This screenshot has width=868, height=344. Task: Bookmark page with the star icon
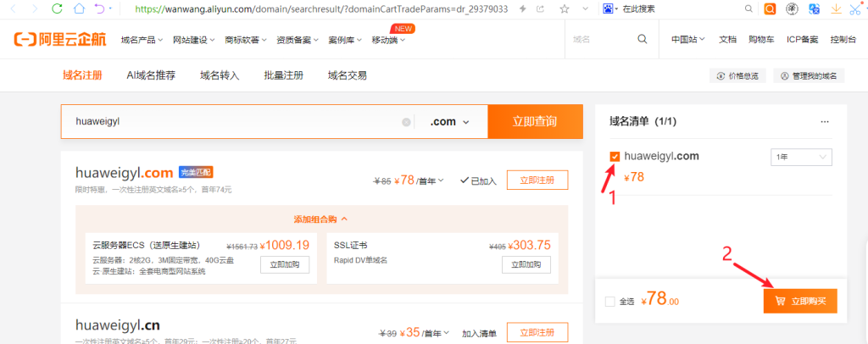565,9
